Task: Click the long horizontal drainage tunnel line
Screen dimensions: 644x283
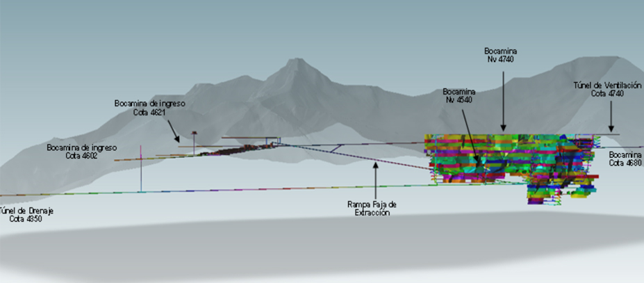Action: 208,191
